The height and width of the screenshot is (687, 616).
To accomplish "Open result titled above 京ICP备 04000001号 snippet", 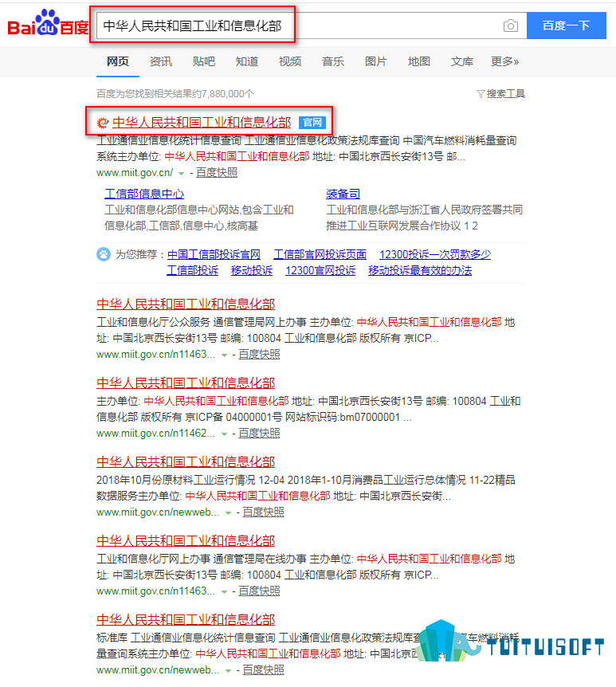I will [186, 383].
